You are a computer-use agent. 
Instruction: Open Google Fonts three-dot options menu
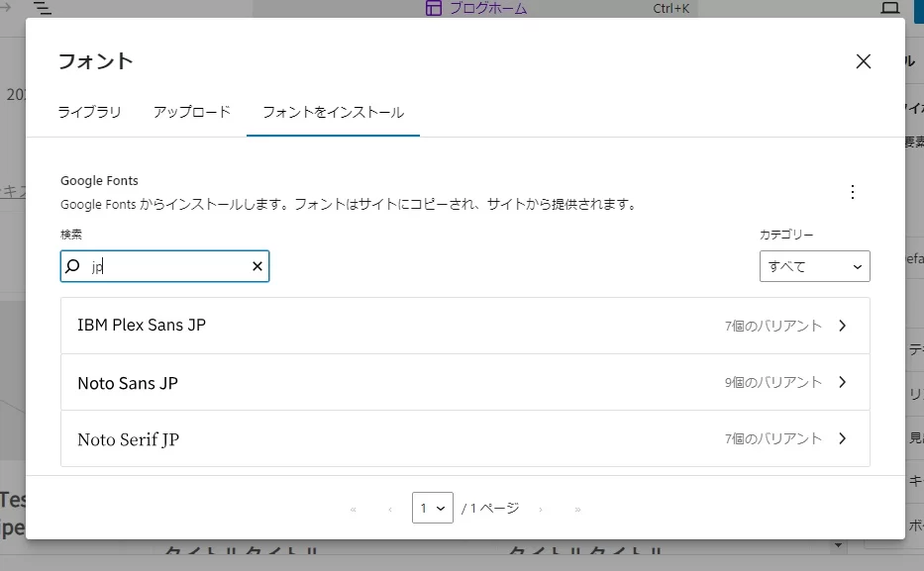point(852,192)
